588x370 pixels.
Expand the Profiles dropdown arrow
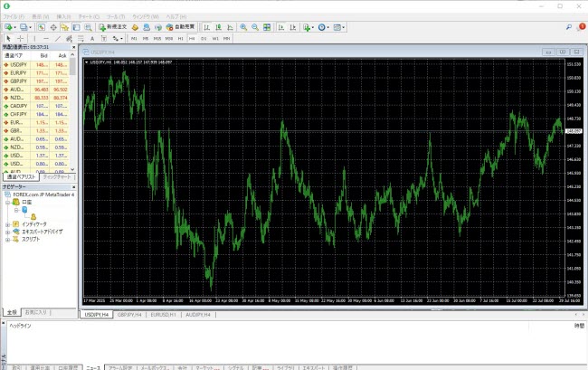point(31,27)
